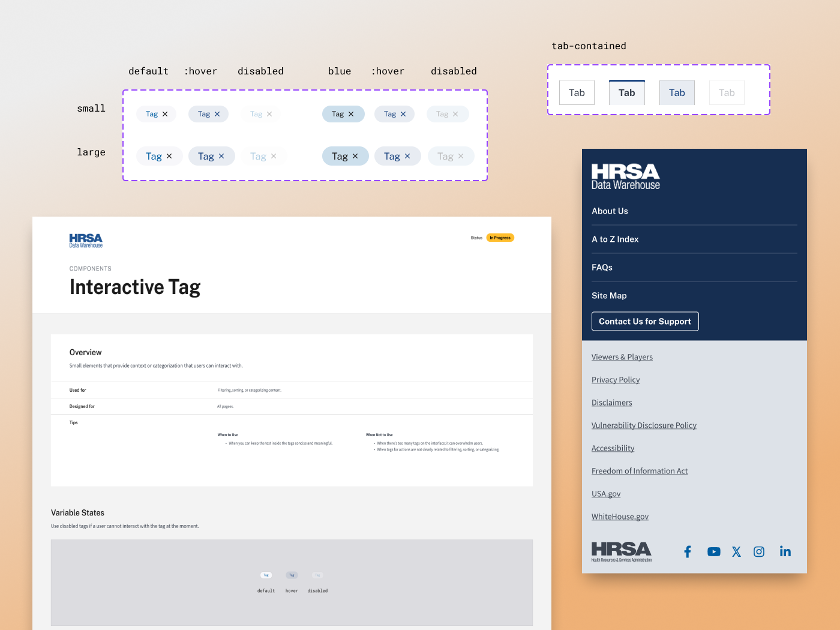Click the In Progress status badge
The image size is (840, 630).
[500, 238]
